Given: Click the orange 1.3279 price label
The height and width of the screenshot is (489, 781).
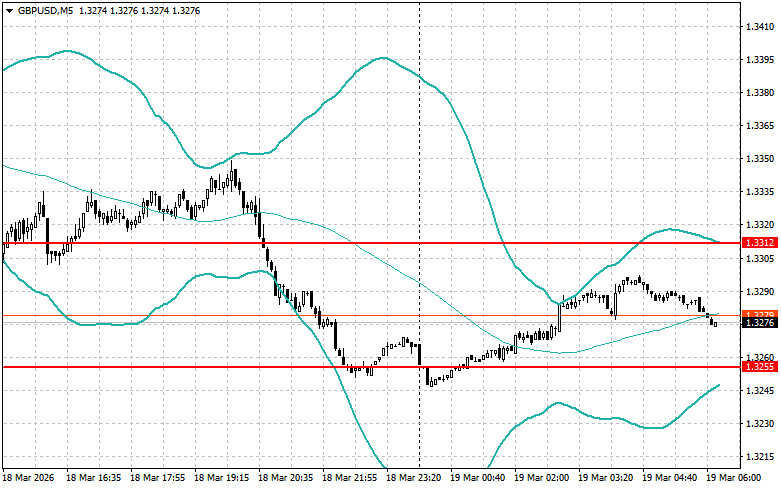Looking at the screenshot, I should point(760,314).
